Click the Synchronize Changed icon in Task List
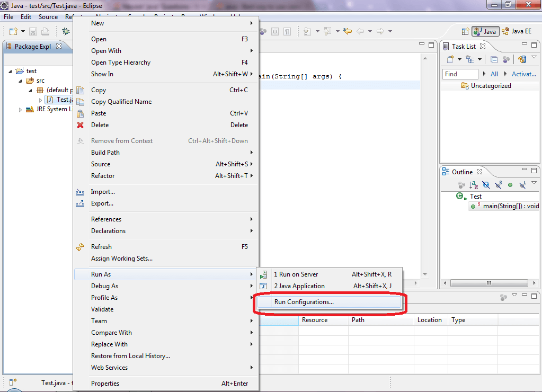The height and width of the screenshot is (392, 542). 522,59
